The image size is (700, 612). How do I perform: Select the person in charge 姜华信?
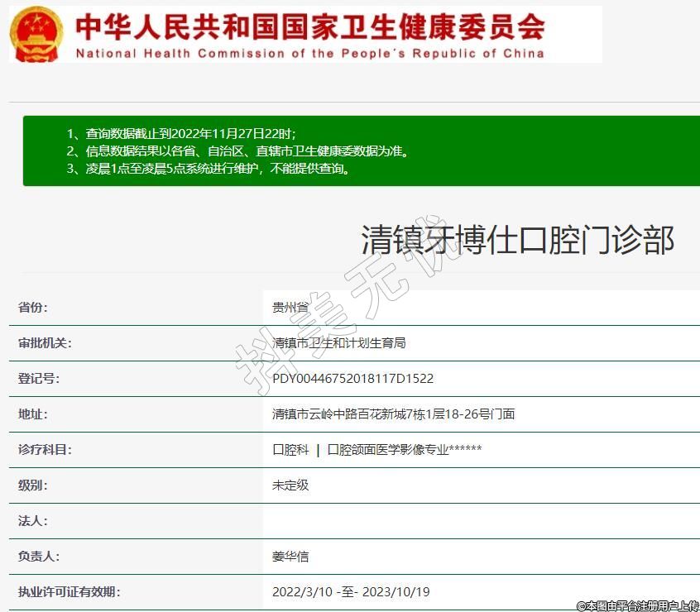290,557
